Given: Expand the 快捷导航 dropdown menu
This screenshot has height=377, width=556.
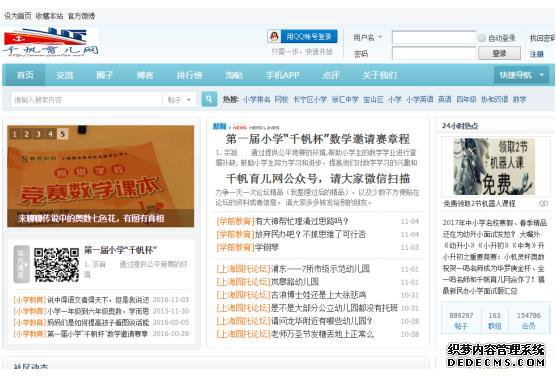Looking at the screenshot, I should (x=521, y=75).
